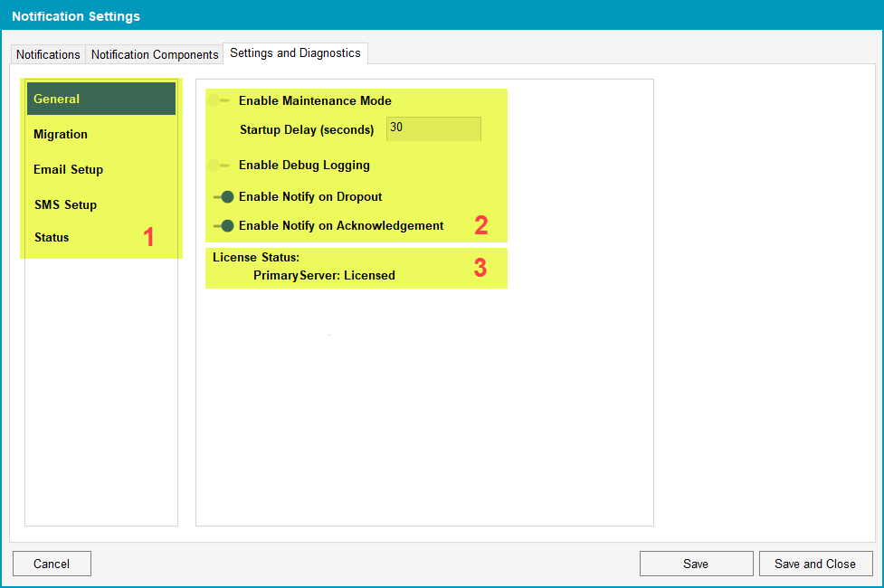This screenshot has height=588, width=884.
Task: Show the Status section
Action: pos(52,237)
